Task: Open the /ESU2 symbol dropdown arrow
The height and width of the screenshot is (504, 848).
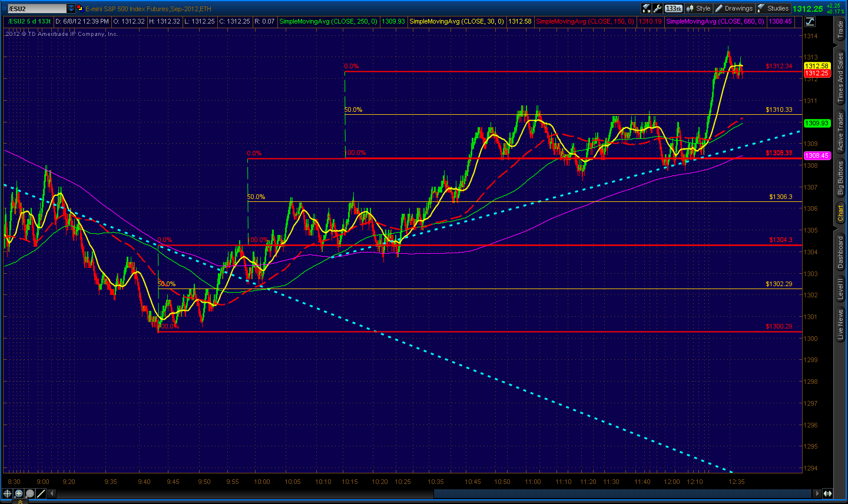Action: coord(71,8)
